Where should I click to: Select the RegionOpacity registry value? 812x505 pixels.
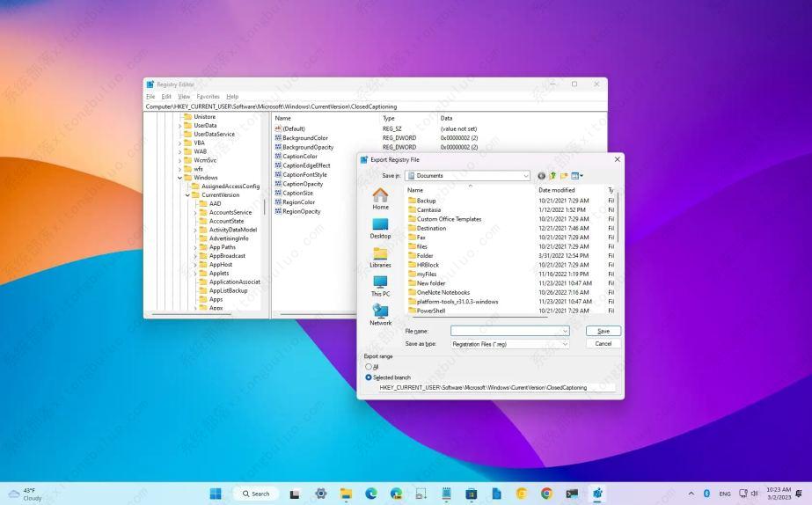point(302,211)
